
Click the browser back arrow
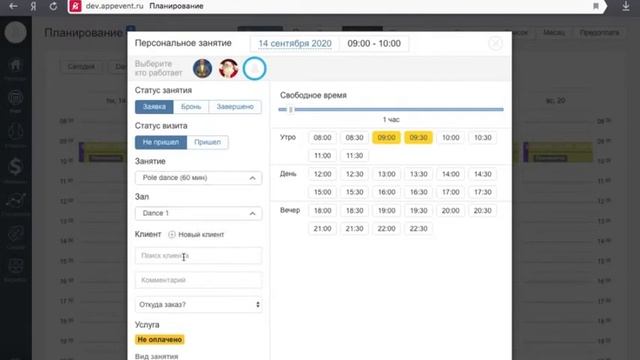pyautogui.click(x=13, y=6)
